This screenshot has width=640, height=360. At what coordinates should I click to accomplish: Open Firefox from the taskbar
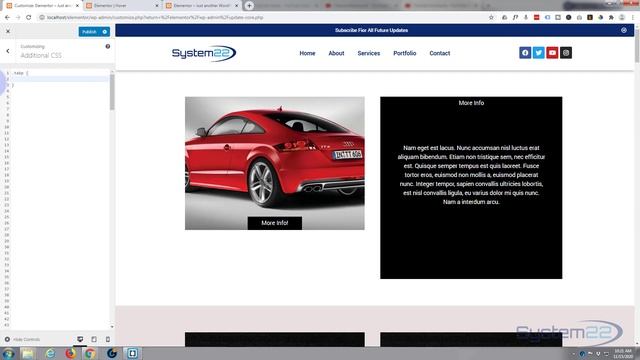point(71,353)
